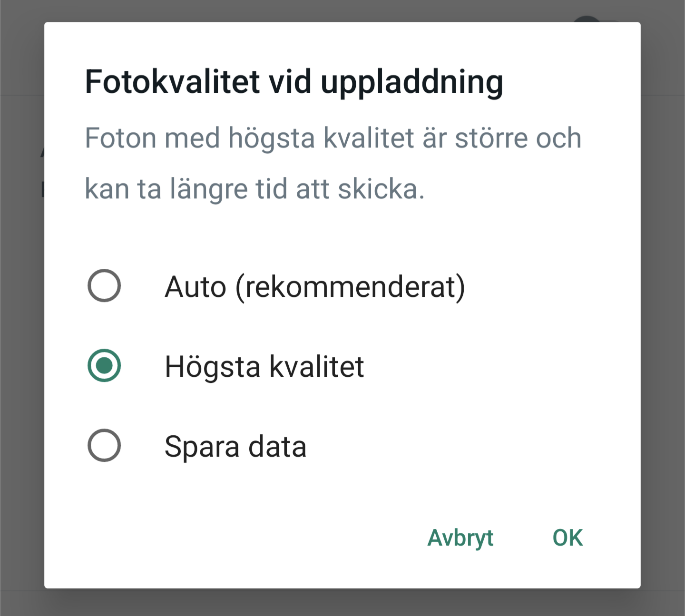Tap the "Spara data" option label
Screen dimensions: 685x616
pos(235,447)
